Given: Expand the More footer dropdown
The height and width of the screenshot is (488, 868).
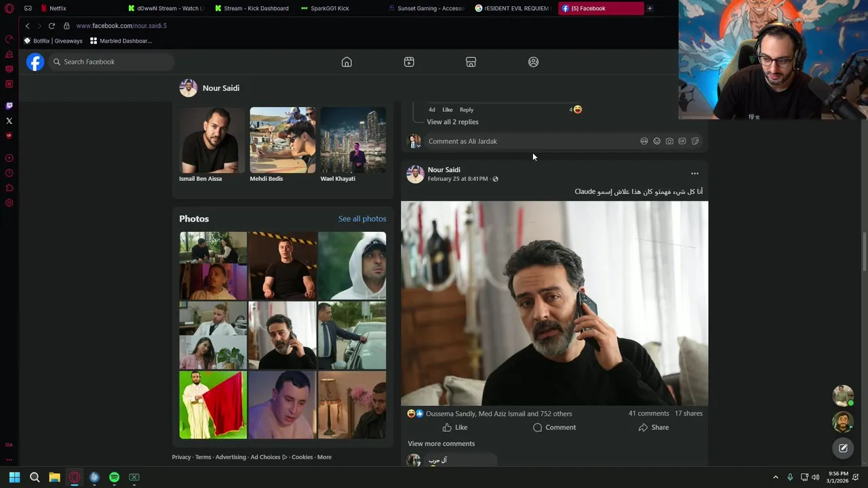Looking at the screenshot, I should [x=324, y=457].
